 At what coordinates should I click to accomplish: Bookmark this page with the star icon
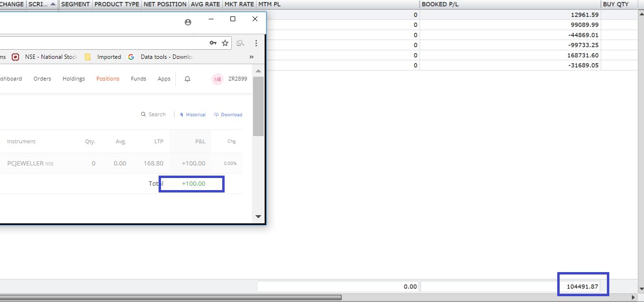pyautogui.click(x=225, y=43)
